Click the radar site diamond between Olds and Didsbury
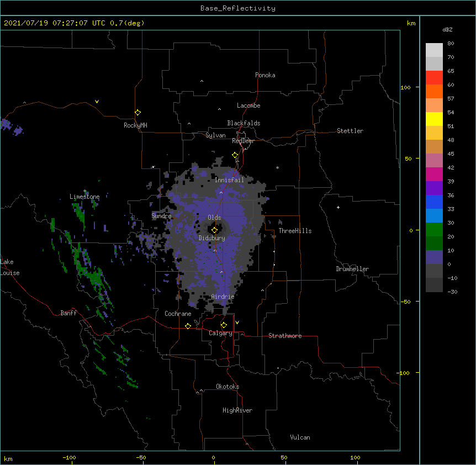The image size is (476, 465). (x=214, y=230)
